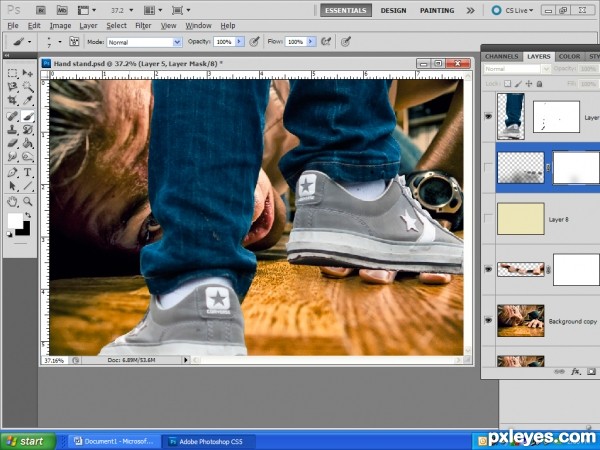
Task: Open the File menu
Action: pyautogui.click(x=13, y=26)
